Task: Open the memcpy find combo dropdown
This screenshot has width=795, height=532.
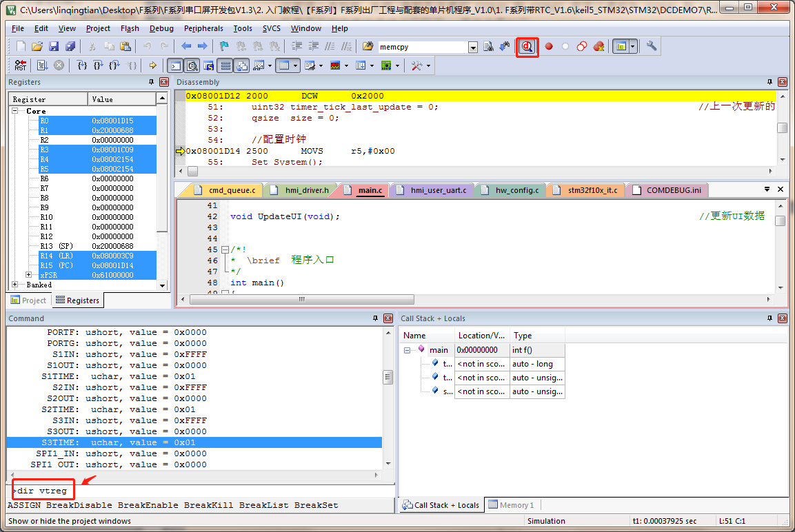Action: click(x=472, y=47)
